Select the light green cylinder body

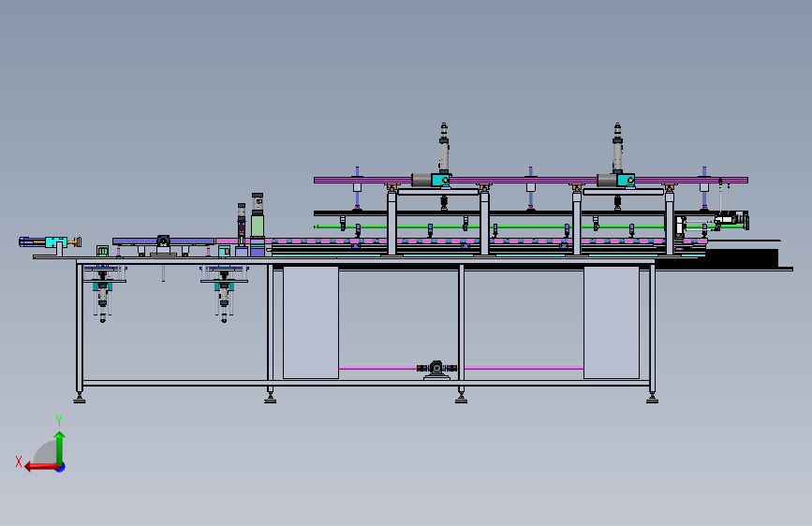tap(258, 226)
